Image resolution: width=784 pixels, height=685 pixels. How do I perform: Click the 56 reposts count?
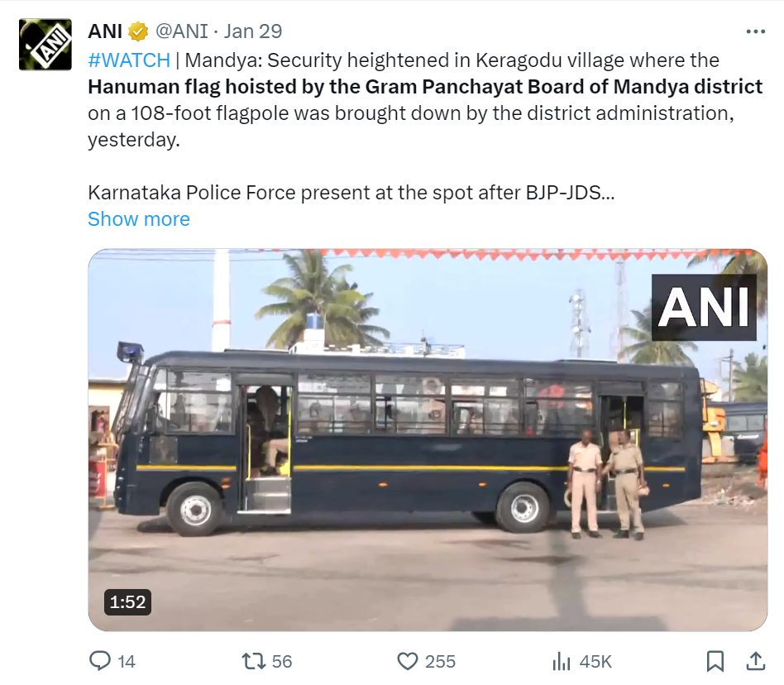click(281, 662)
